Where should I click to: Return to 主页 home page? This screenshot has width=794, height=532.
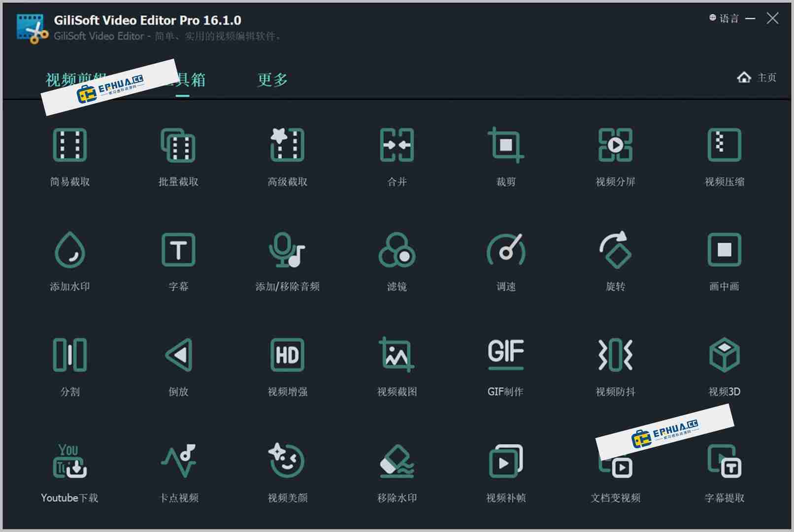click(757, 77)
